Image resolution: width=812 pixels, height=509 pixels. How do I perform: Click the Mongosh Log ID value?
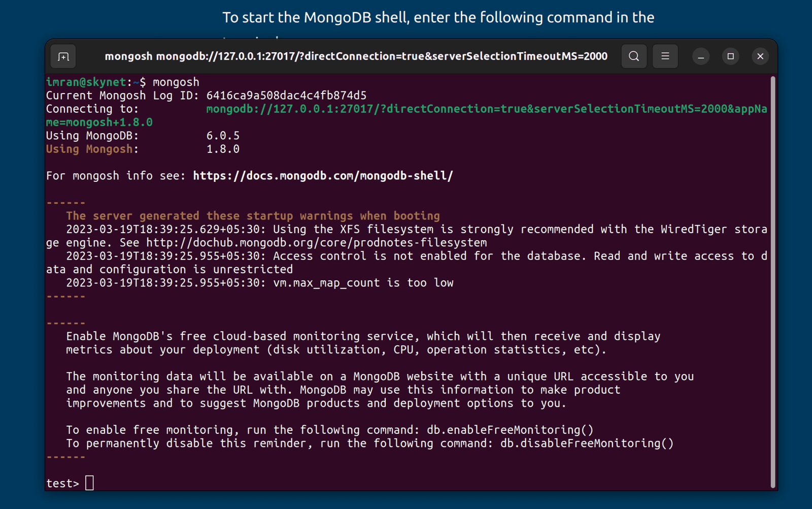click(286, 96)
